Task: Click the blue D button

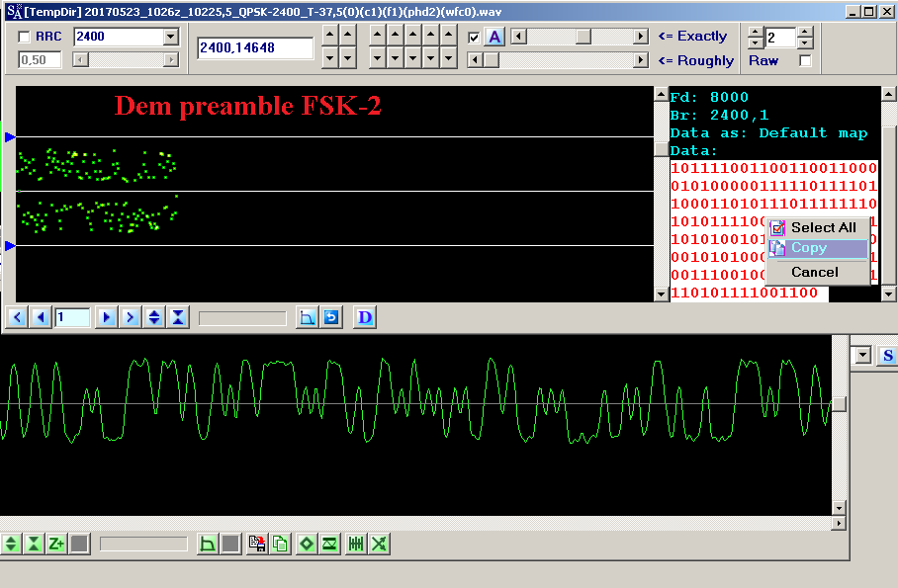Action: pos(365,317)
